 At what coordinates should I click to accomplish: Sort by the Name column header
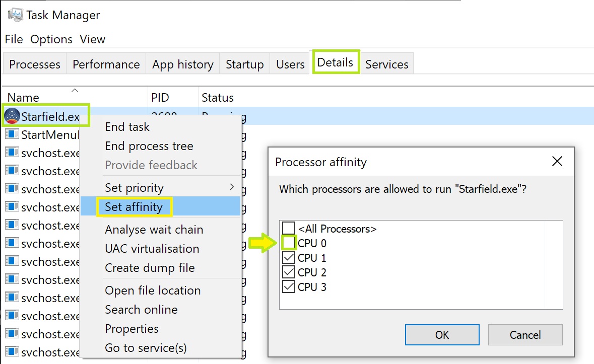coord(75,97)
